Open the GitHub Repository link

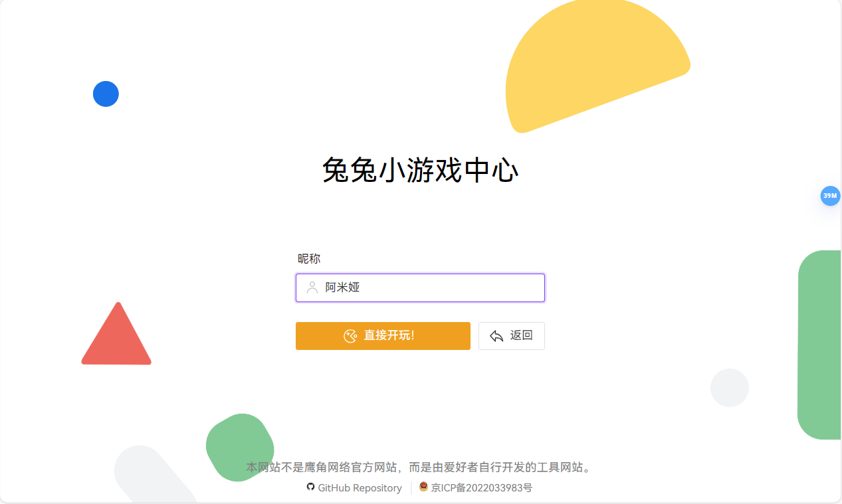click(360, 488)
